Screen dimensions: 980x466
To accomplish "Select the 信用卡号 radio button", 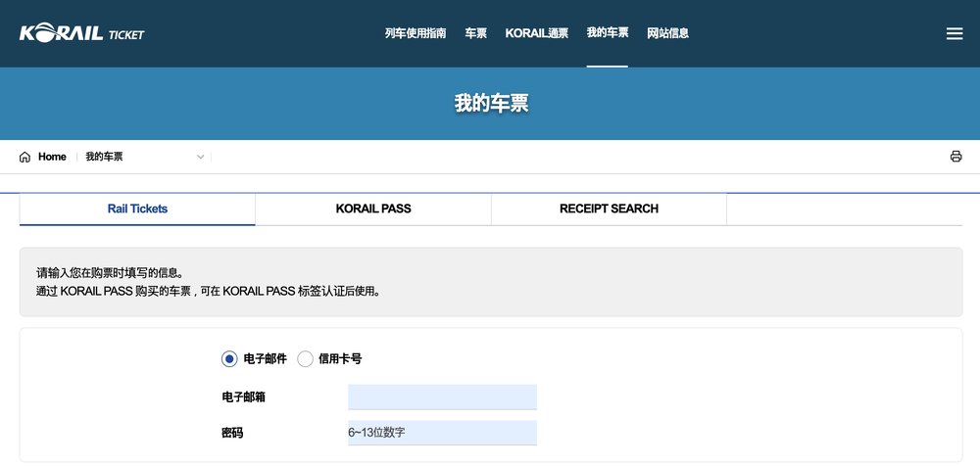I will click(305, 359).
